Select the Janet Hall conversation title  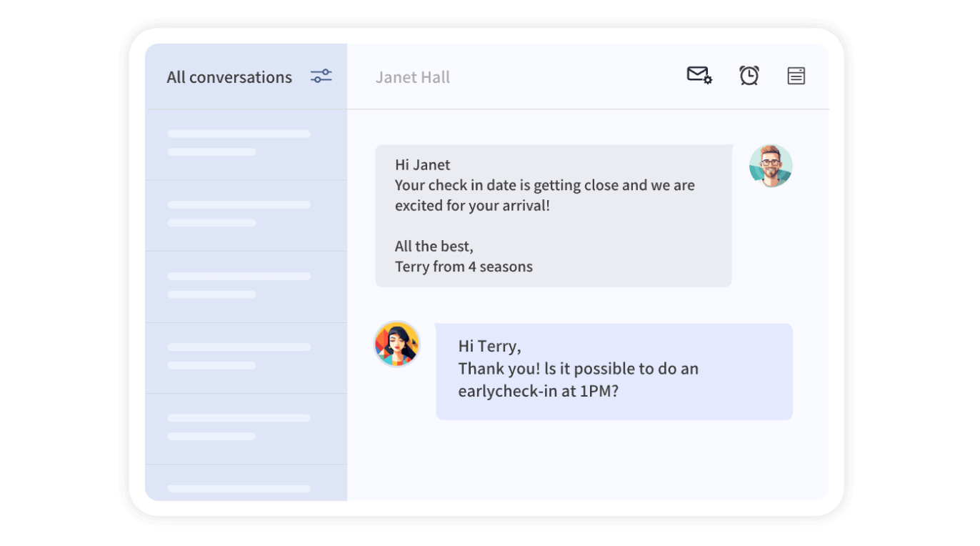413,77
